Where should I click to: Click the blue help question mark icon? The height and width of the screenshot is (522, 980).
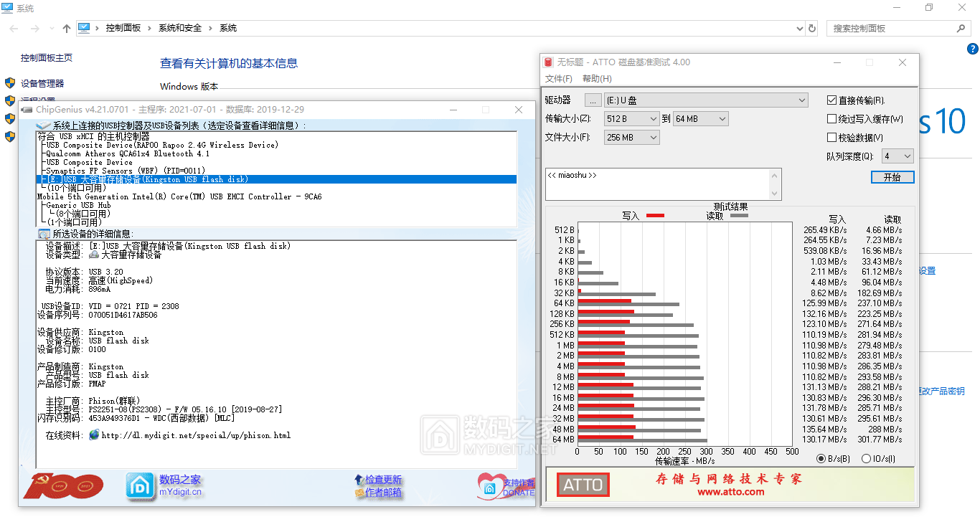point(973,49)
